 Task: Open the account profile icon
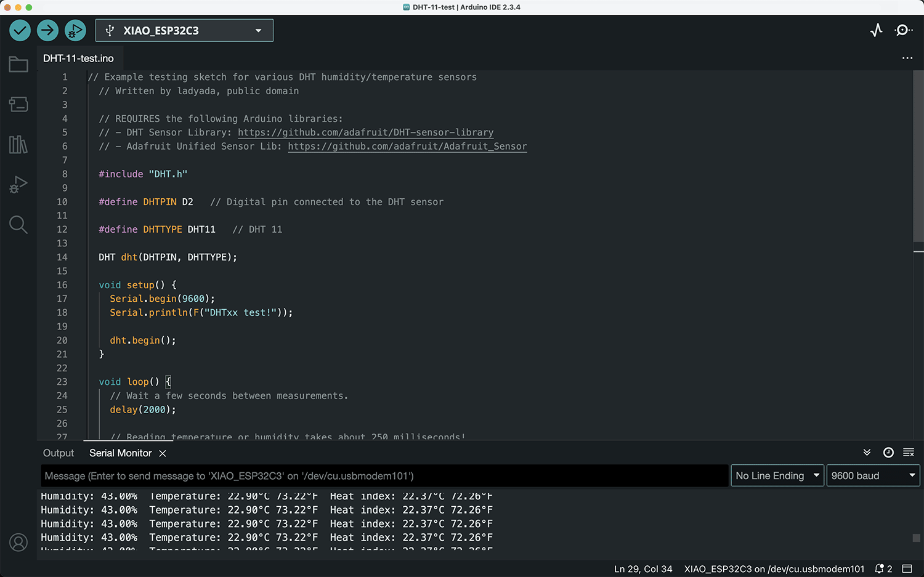[18, 543]
